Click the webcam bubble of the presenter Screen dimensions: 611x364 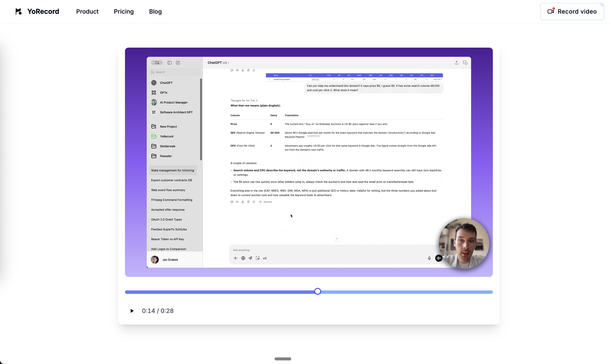(x=464, y=244)
